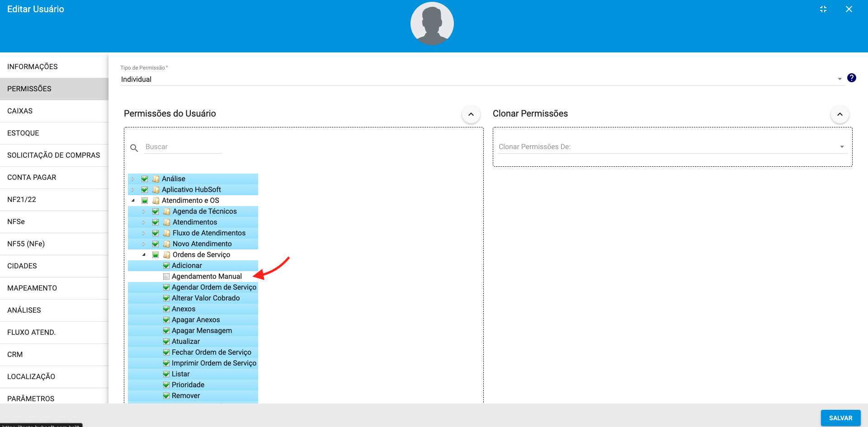The image size is (868, 427).
Task: Select the PERMISSÕES tab
Action: (54, 89)
